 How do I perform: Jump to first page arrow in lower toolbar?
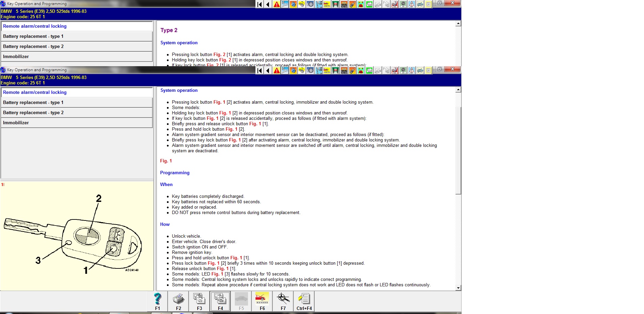tap(259, 71)
